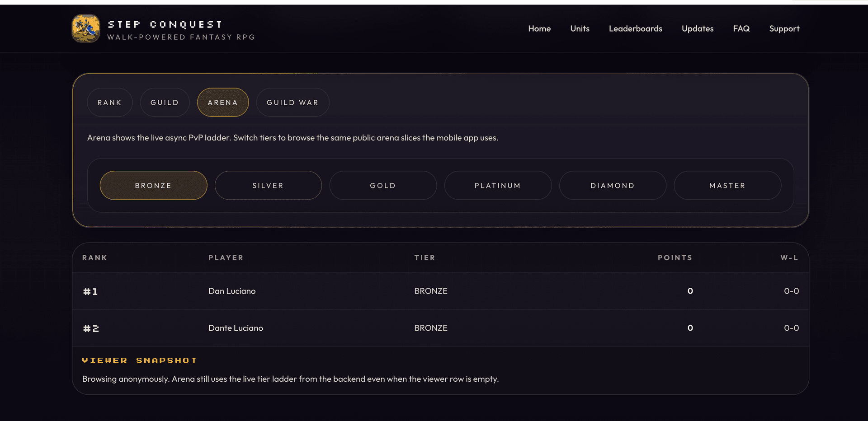Switch to the Rank tab
This screenshot has width=868, height=421.
tap(110, 103)
